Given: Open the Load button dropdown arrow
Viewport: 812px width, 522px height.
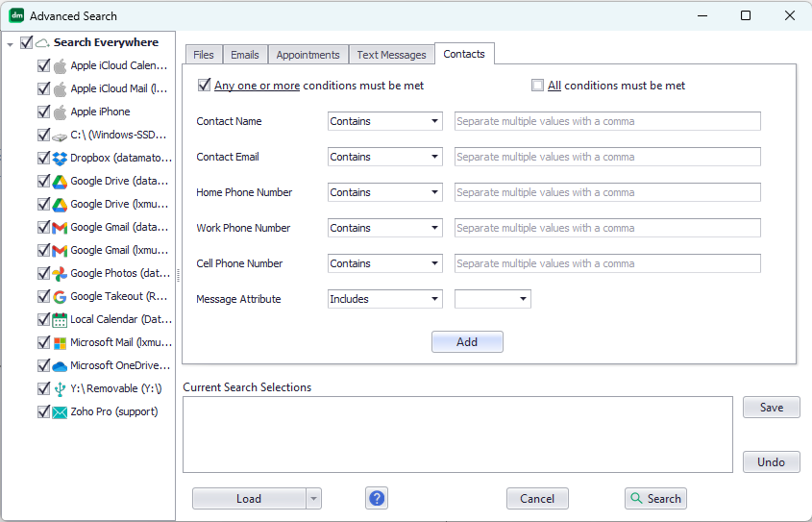Looking at the screenshot, I should 313,499.
